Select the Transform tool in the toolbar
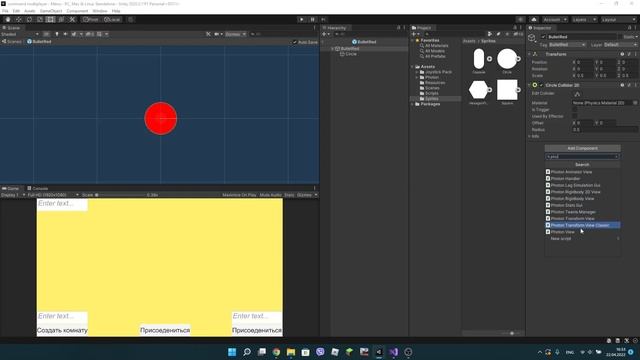 pyautogui.click(x=61, y=20)
